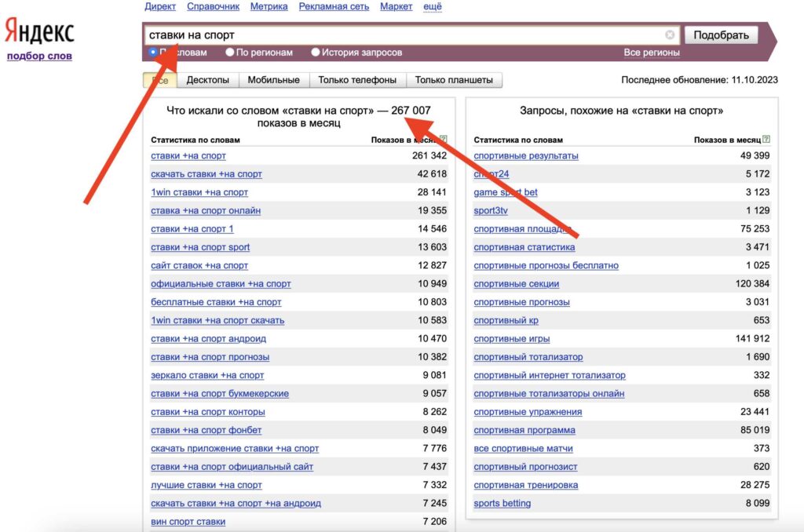Open the скачать приложение ставки +на спорт query
This screenshot has height=532, width=804.
coord(235,449)
